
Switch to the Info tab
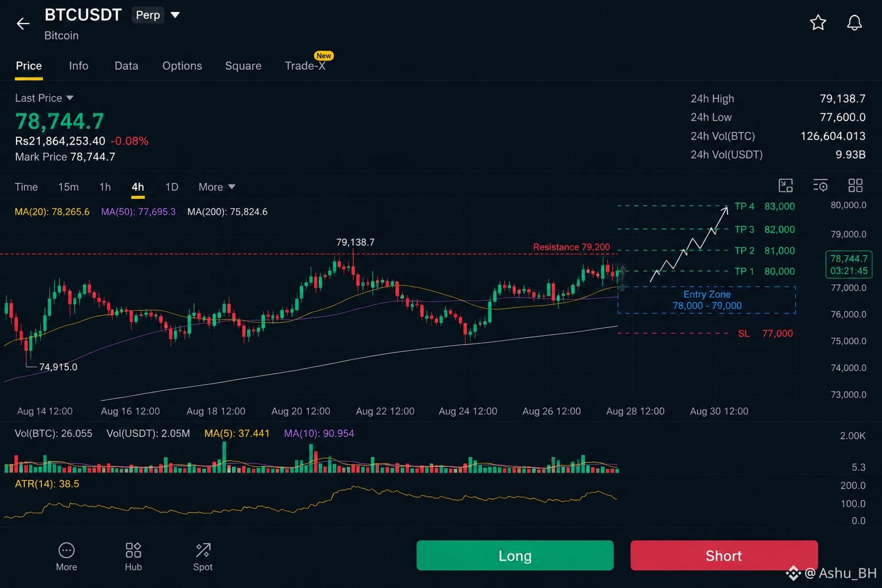pos(79,66)
